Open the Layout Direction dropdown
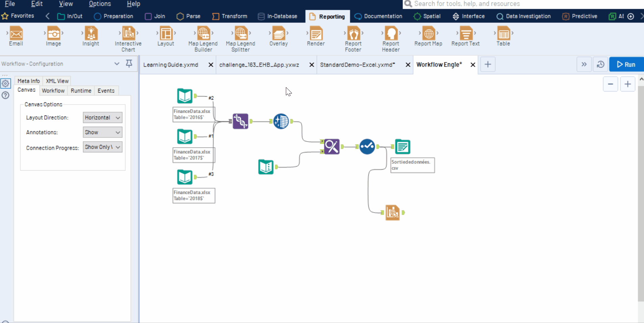Viewport: 644px width, 323px height. tap(102, 117)
